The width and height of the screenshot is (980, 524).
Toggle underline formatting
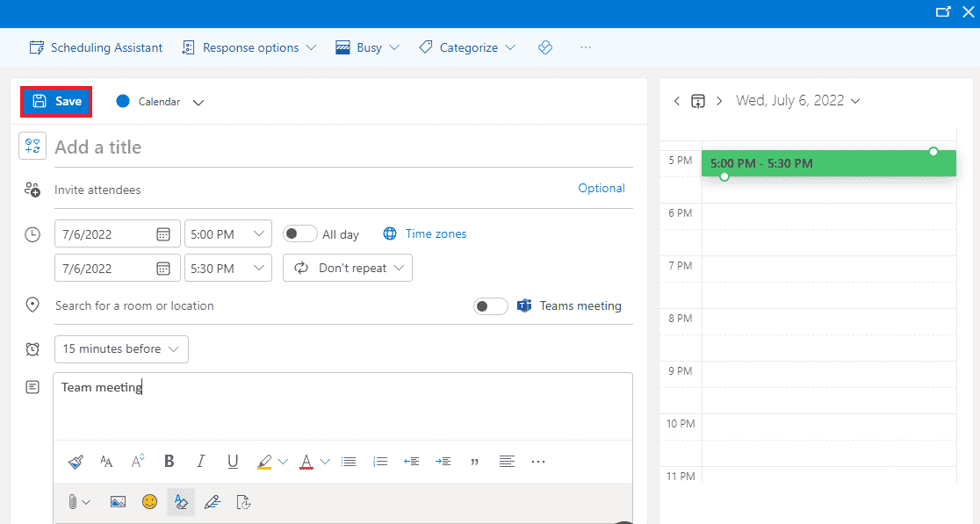pyautogui.click(x=233, y=462)
